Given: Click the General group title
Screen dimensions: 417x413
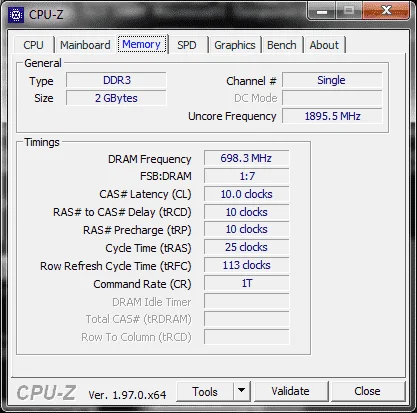Looking at the screenshot, I should pos(43,63).
